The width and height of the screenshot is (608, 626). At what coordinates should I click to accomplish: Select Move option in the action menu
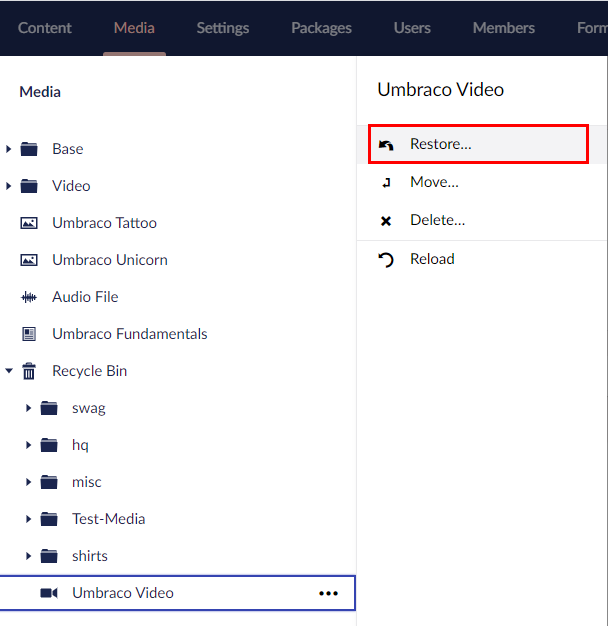coord(434,182)
